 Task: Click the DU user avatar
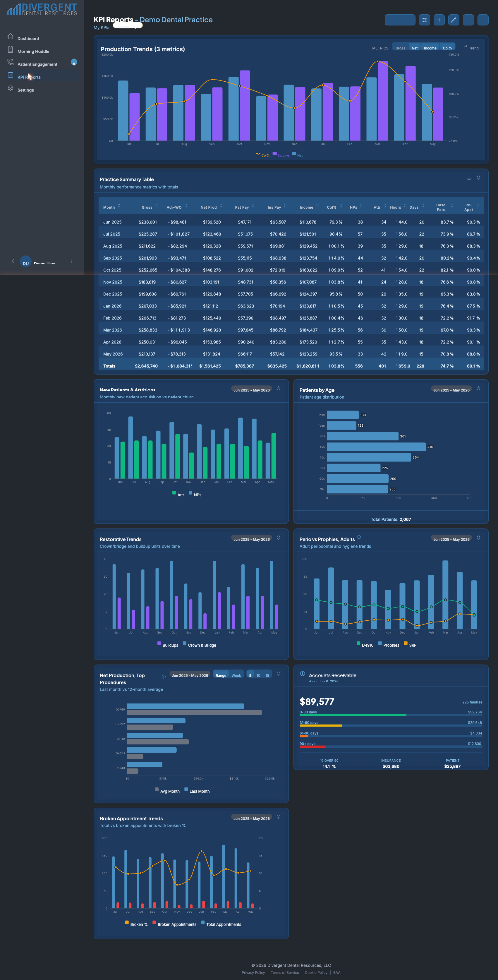25,262
